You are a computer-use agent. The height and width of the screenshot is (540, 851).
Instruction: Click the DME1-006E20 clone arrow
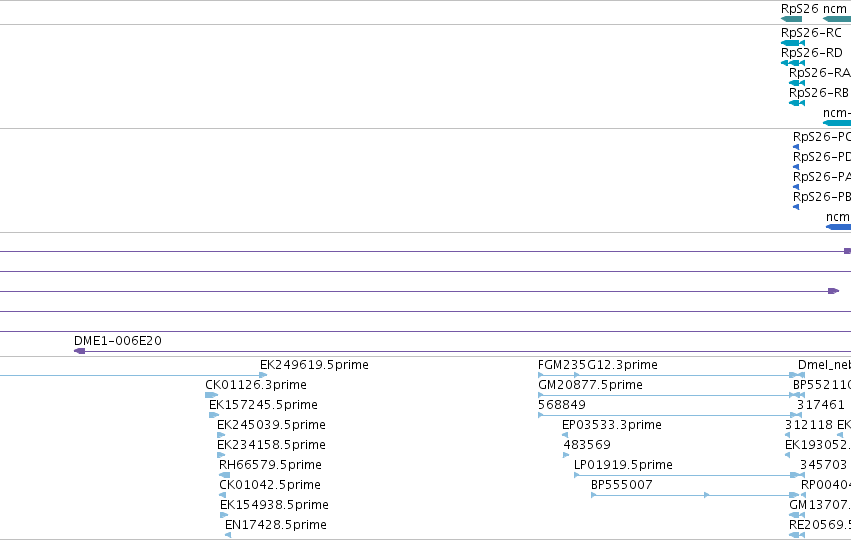click(x=79, y=351)
